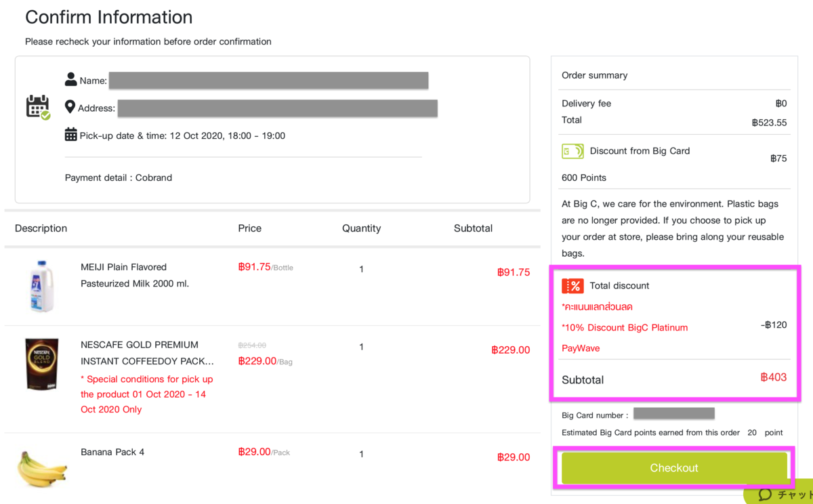Image resolution: width=813 pixels, height=504 pixels.
Task: Click the Big Card number label
Action: 595,415
